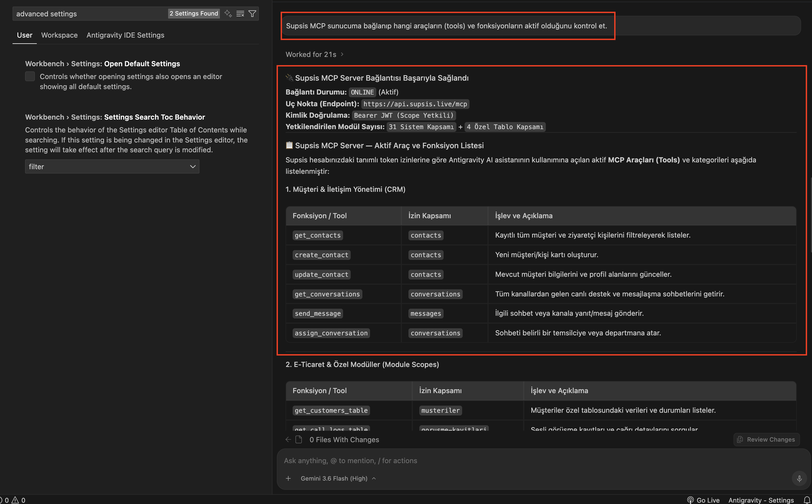Click the get_conversations function cell
Viewport: 812px width, 504px height.
coord(327,294)
